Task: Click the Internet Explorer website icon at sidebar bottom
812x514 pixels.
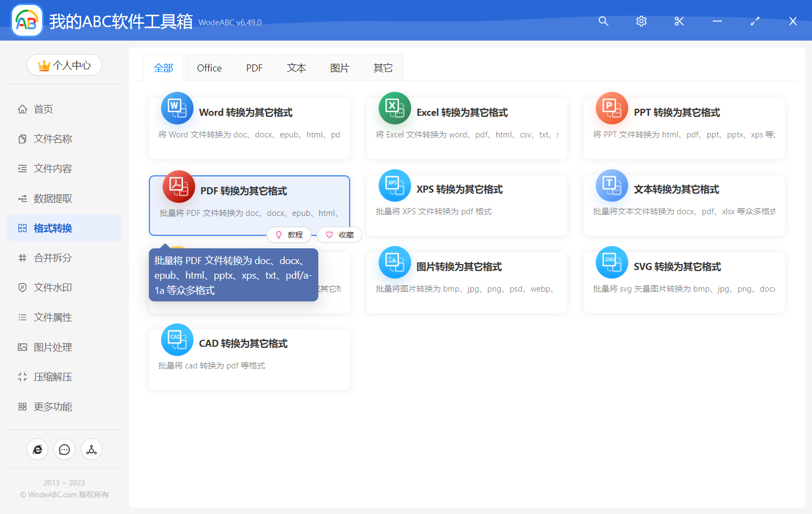Action: pos(37,449)
